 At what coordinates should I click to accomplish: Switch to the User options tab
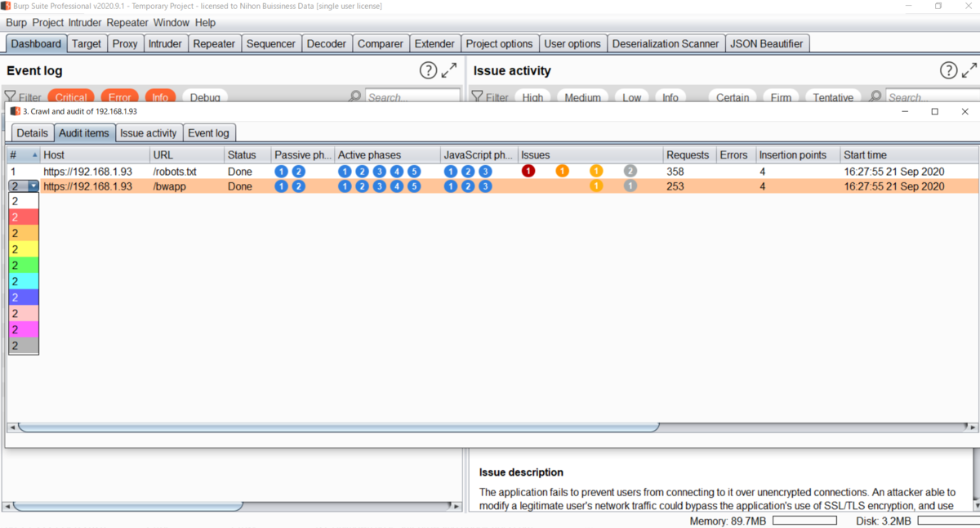coord(572,43)
